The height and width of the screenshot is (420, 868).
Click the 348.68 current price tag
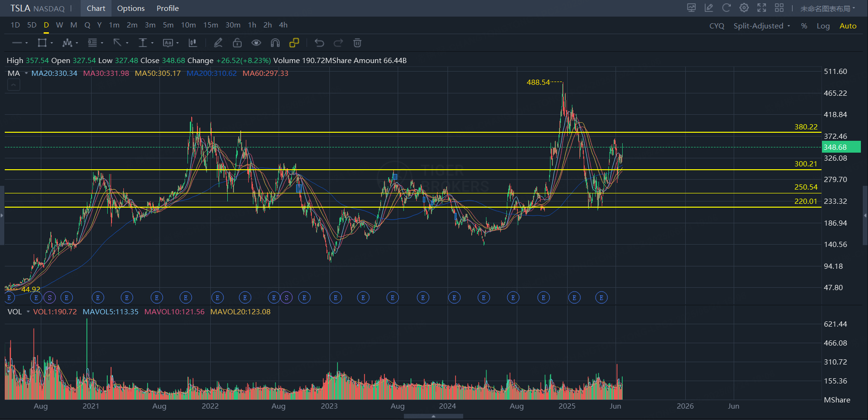point(841,147)
